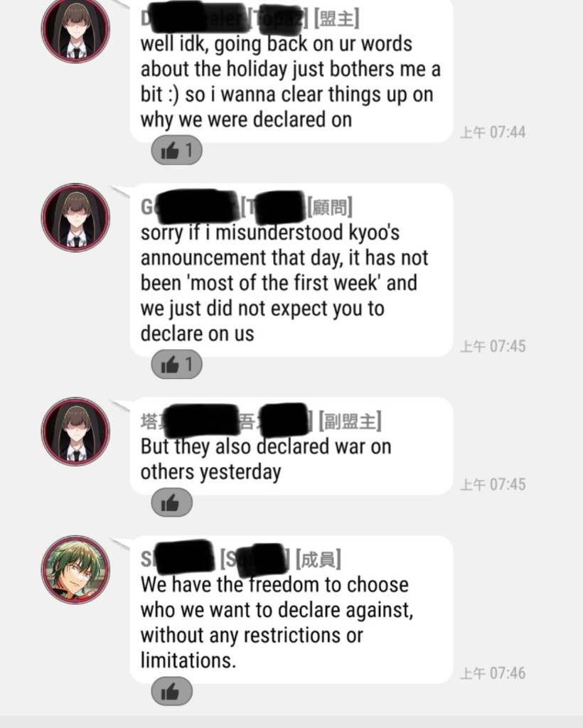The image size is (583, 728).
Task: Tap the 上午 07:46 timestamp
Action: click(493, 673)
